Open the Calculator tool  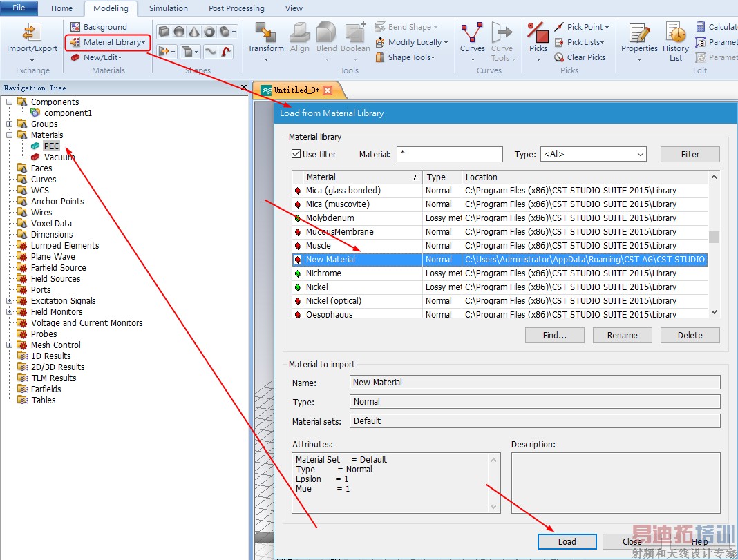pos(717,27)
